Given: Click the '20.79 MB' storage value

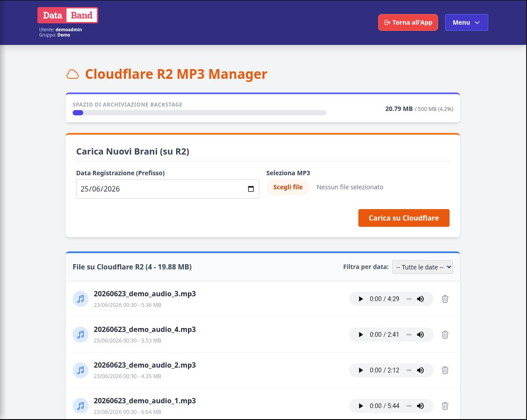Looking at the screenshot, I should pyautogui.click(x=399, y=109).
